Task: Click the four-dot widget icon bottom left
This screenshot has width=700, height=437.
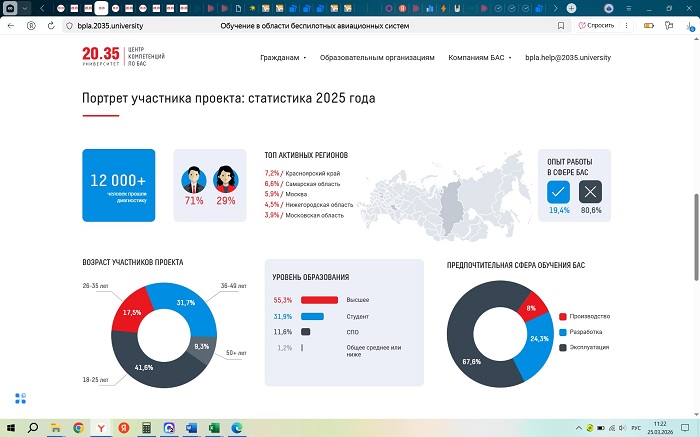Action: coord(20,398)
